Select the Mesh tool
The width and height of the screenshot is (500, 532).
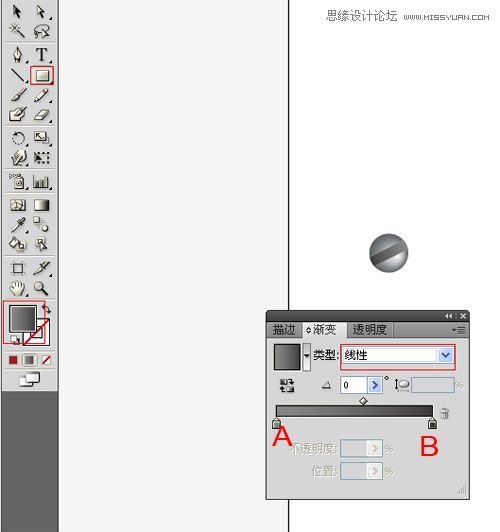click(x=18, y=205)
